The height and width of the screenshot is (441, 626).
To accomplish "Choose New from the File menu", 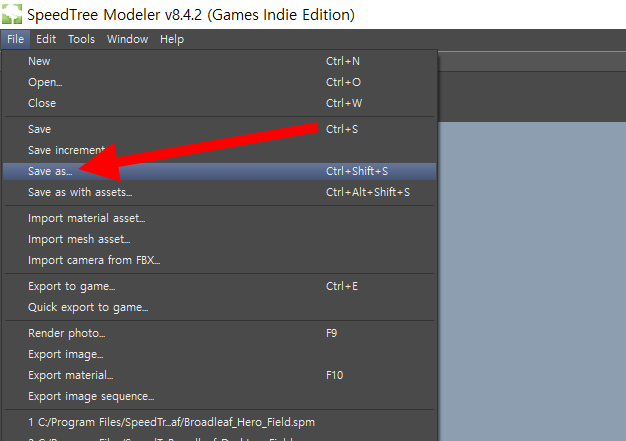I will click(219, 61).
